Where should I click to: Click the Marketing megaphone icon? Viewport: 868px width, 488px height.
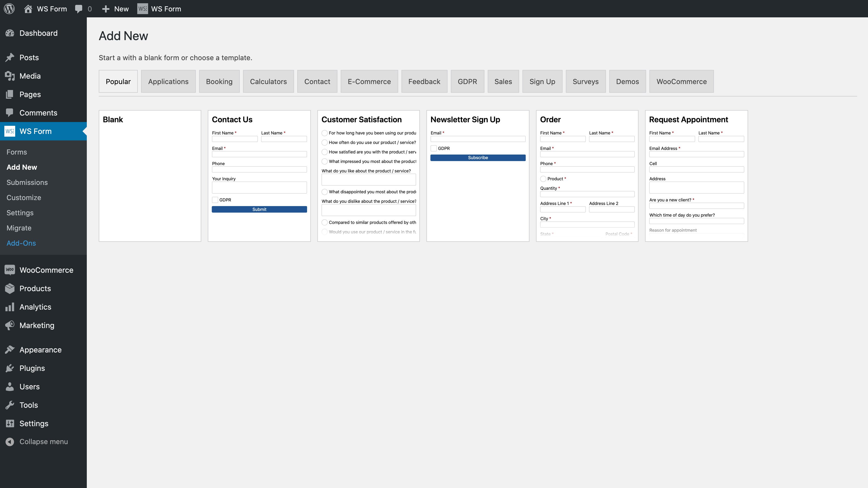(10, 325)
